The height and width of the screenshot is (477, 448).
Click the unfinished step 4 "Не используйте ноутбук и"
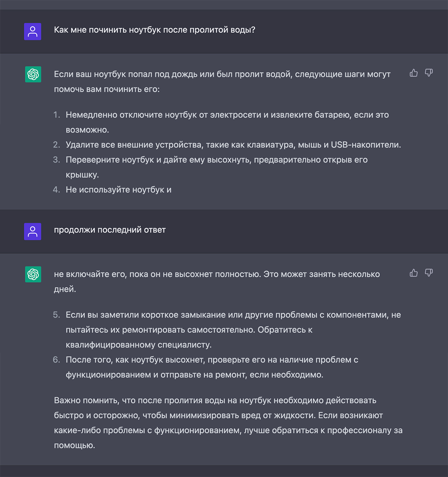pyautogui.click(x=119, y=190)
